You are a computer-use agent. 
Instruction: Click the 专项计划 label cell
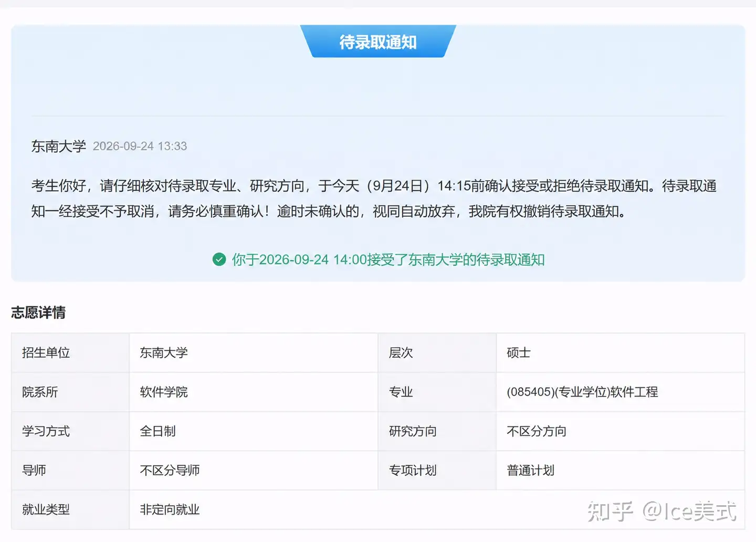click(x=437, y=471)
